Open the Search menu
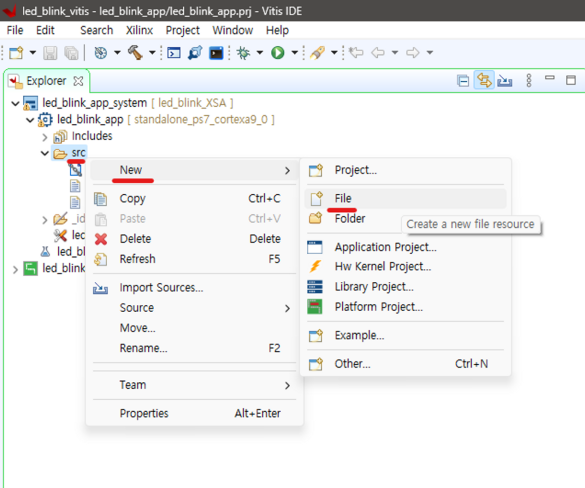The height and width of the screenshot is (488, 585). (x=97, y=30)
